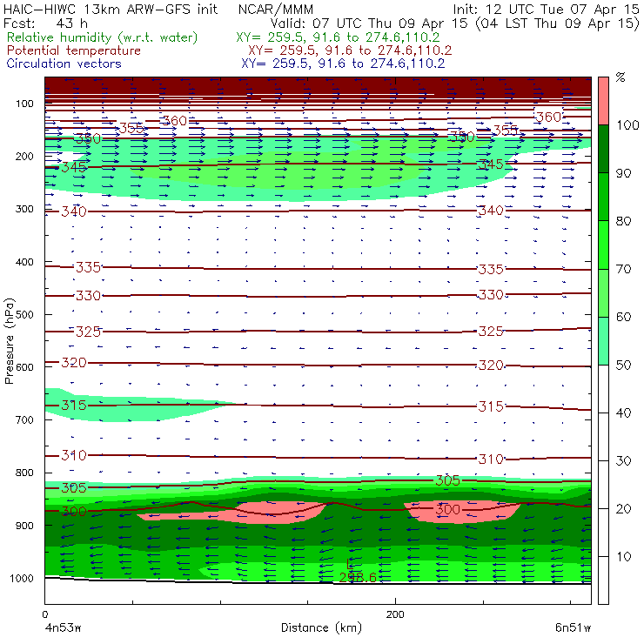The width and height of the screenshot is (644, 644).
Task: Click the 'Pressure (hPa)' axis title
Action: (9, 341)
